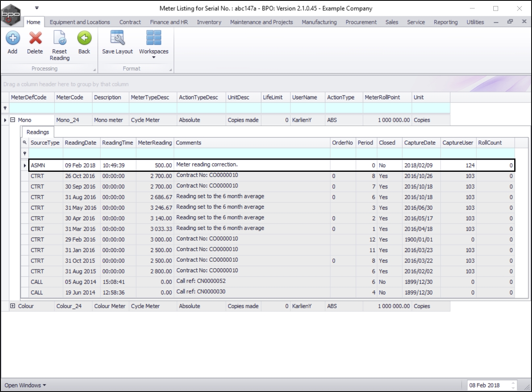Click the 3 033.33 meter reading value
Image resolution: width=532 pixels, height=392 pixels.
161,229
